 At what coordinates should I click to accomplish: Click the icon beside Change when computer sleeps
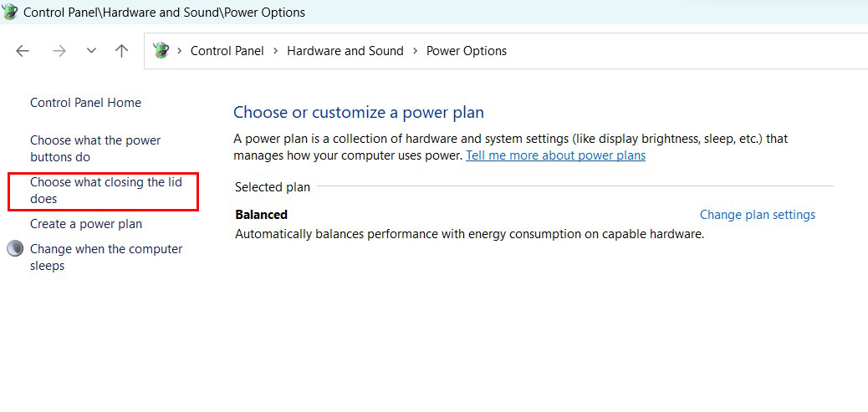pos(15,249)
